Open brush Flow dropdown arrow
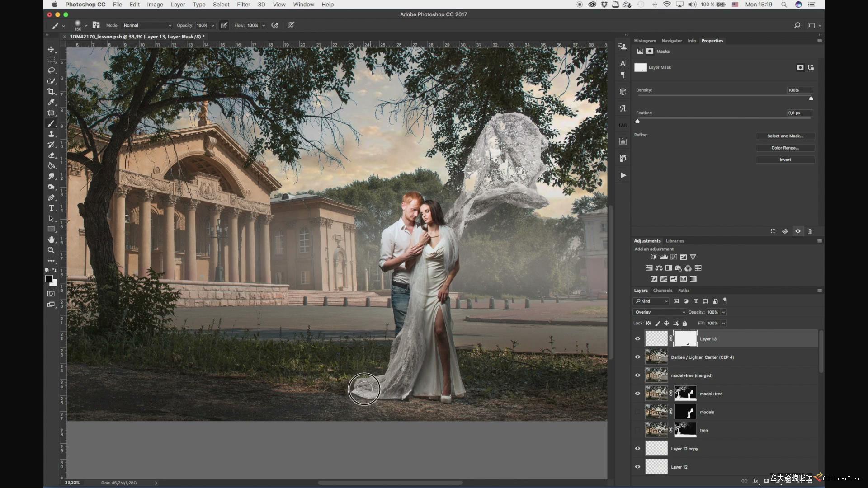Image resolution: width=868 pixels, height=488 pixels. [264, 25]
